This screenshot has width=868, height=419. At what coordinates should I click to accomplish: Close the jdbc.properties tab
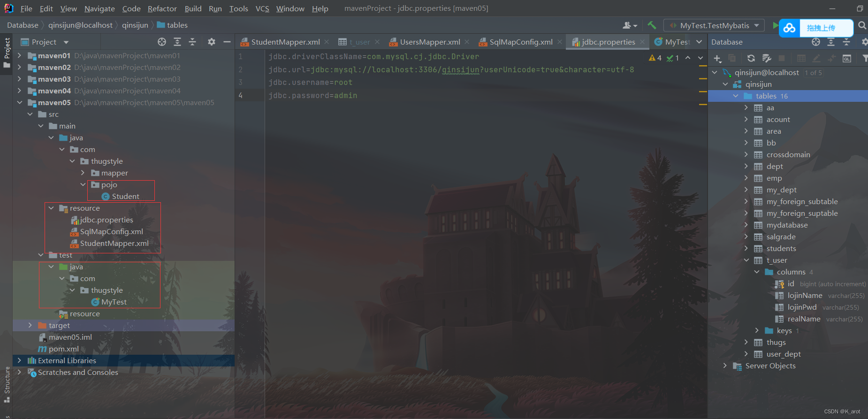[x=642, y=42]
